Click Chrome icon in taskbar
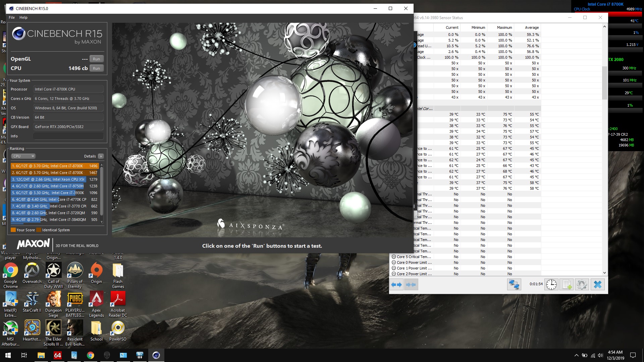 pos(90,355)
